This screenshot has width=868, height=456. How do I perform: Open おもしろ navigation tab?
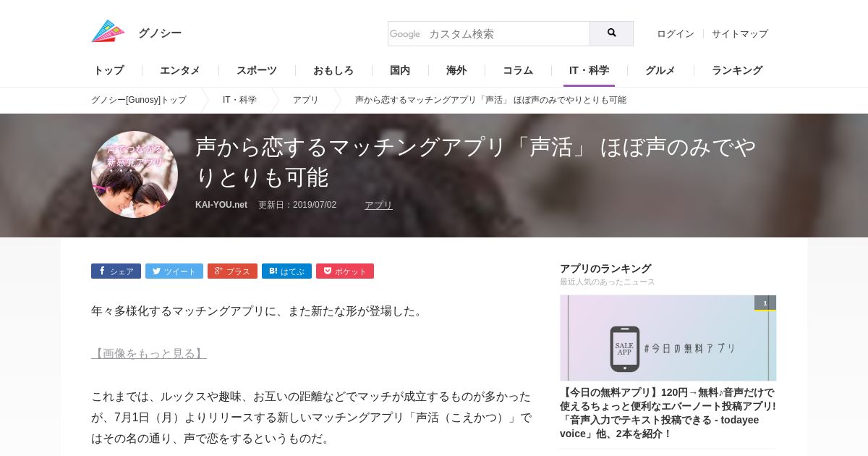(333, 70)
